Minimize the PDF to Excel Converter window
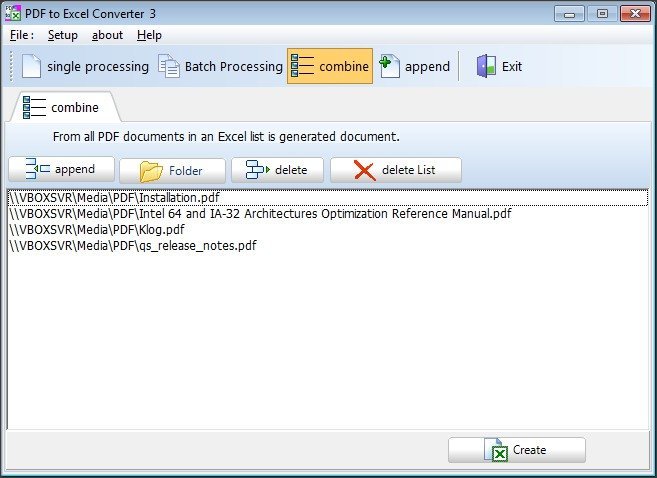 [569, 14]
